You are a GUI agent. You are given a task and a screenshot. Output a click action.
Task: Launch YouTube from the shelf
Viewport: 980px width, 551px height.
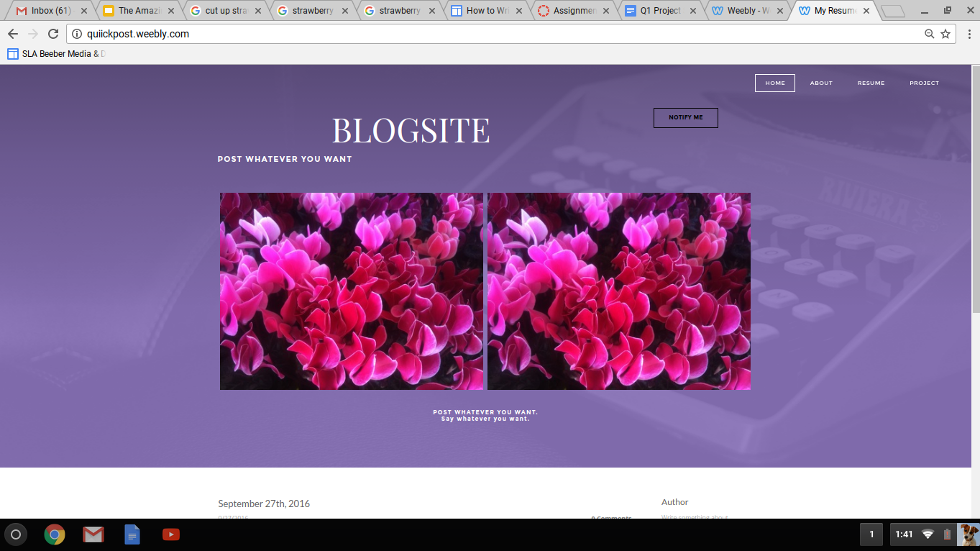[x=170, y=534]
